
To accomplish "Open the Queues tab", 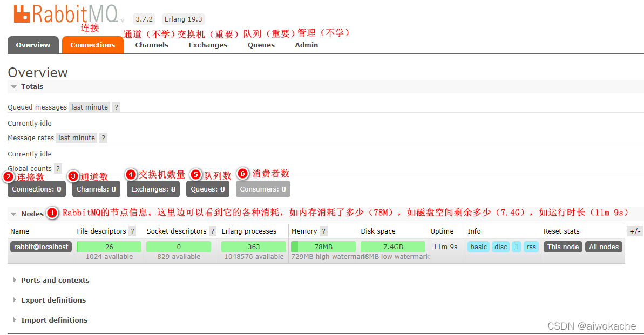I will (261, 45).
